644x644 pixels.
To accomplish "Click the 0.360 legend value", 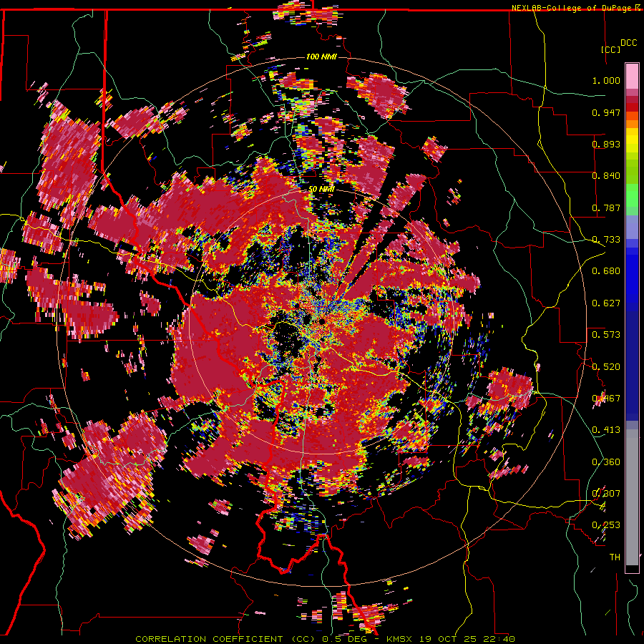I will 606,462.
